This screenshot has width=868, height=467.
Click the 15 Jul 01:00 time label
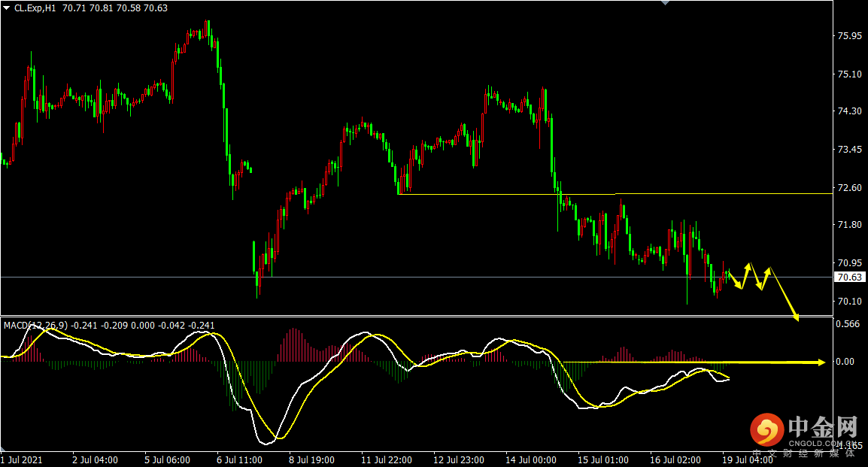point(602,459)
